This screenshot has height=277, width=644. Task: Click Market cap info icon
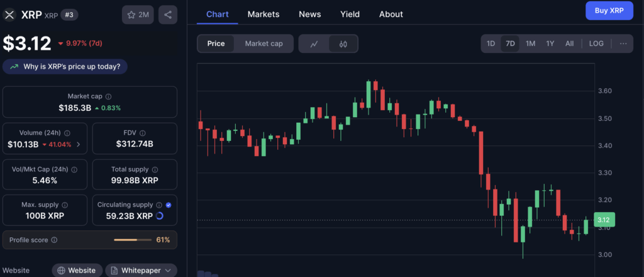point(108,96)
